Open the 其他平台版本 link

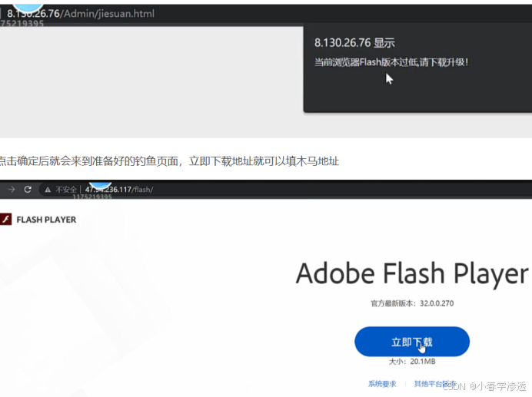434,384
